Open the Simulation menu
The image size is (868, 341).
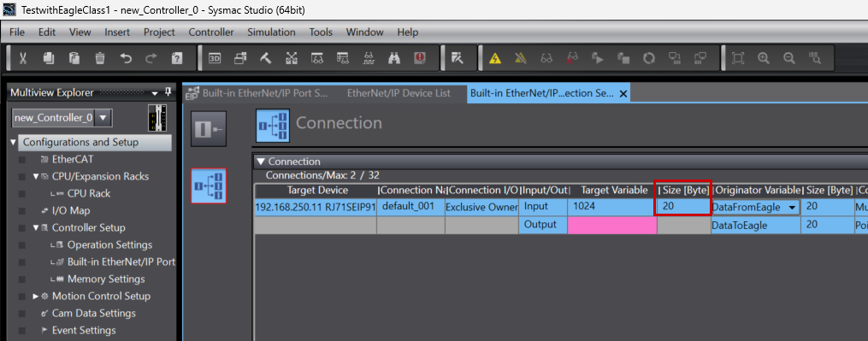[x=271, y=32]
